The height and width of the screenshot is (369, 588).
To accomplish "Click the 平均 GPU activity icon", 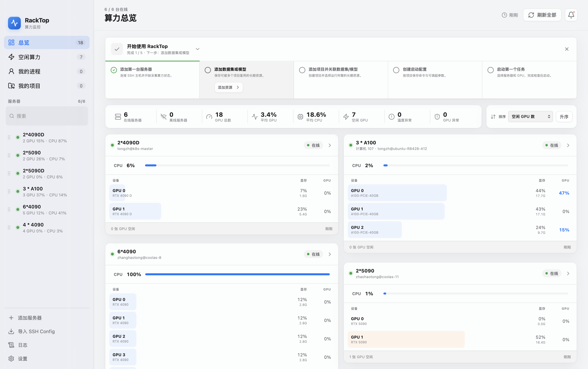I will coord(255,117).
